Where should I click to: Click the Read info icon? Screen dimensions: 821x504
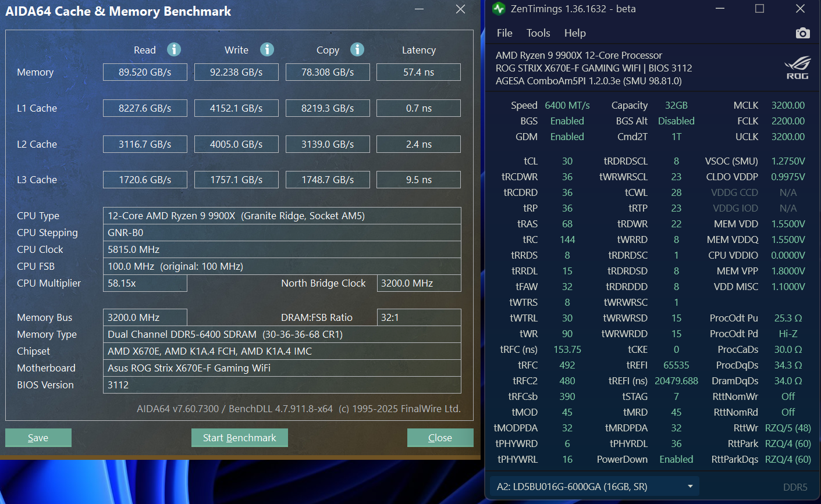point(174,49)
